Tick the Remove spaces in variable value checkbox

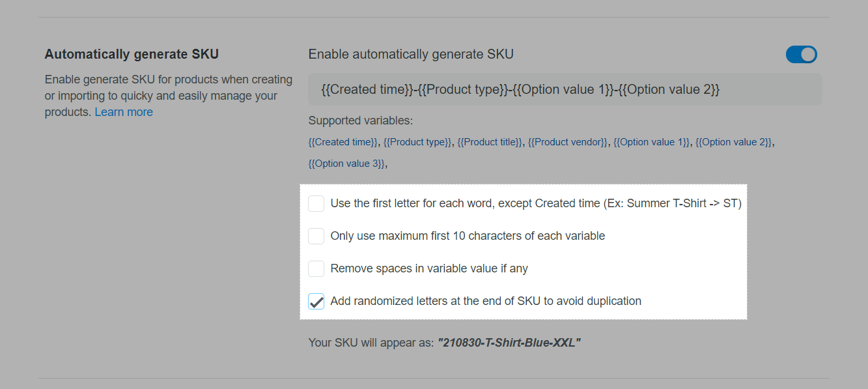click(x=316, y=268)
